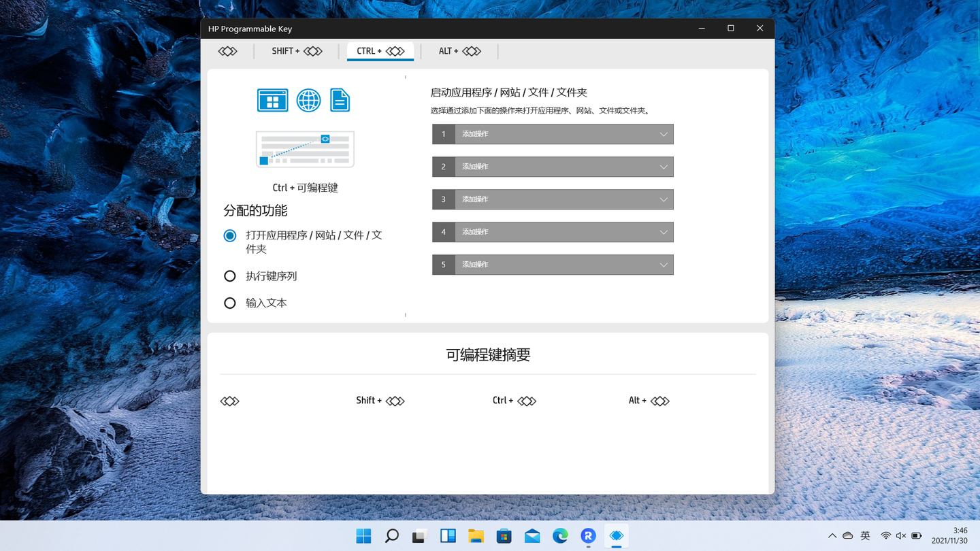This screenshot has width=980, height=551.
Task: Click the Alt + entry in the summary
Action: (649, 401)
